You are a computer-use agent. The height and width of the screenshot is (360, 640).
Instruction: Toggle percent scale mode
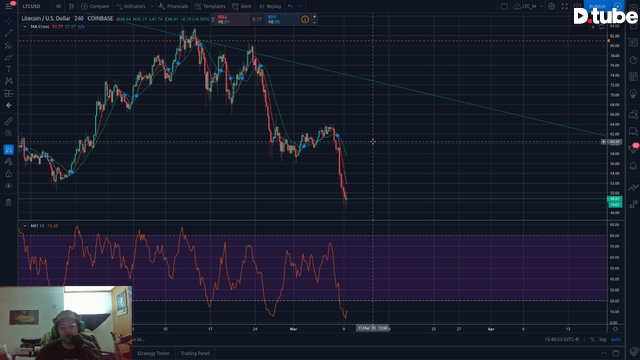click(592, 339)
